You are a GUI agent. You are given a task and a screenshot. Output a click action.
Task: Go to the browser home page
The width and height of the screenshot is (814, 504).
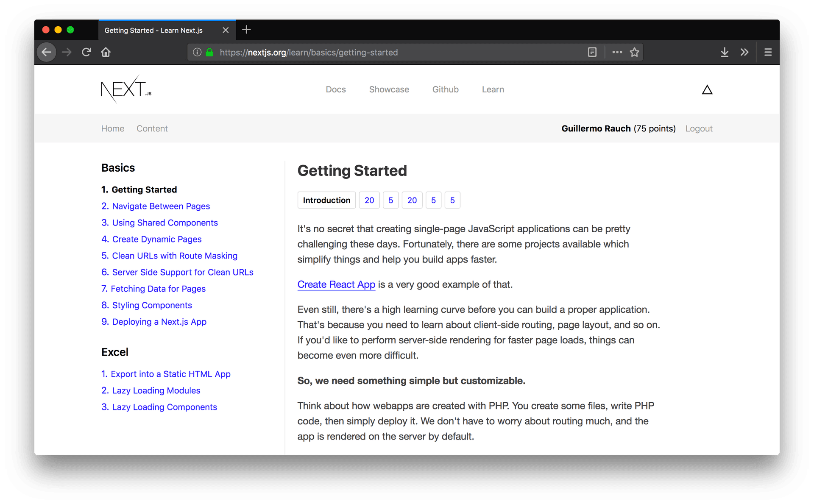coord(106,52)
